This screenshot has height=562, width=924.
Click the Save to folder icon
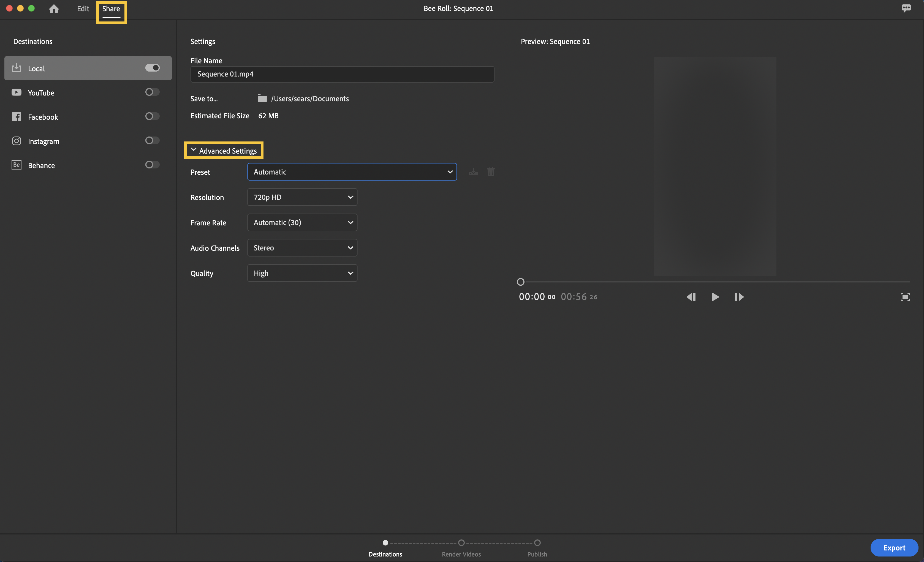pos(262,98)
